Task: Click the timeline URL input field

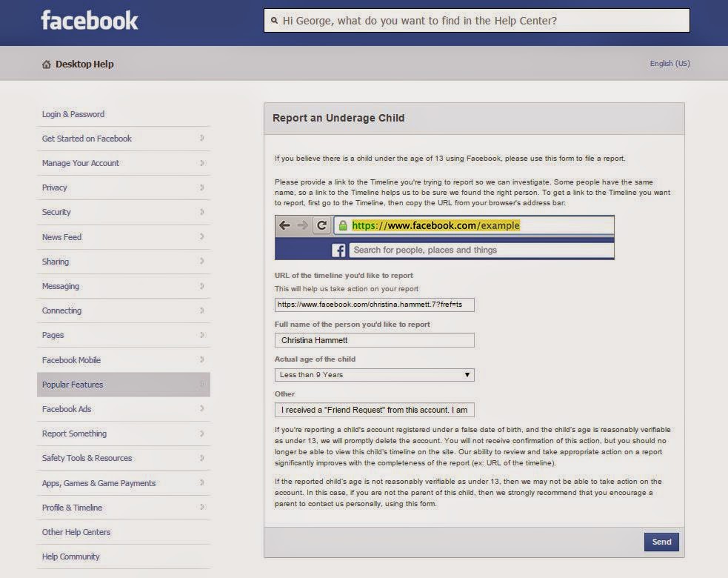Action: coord(374,305)
